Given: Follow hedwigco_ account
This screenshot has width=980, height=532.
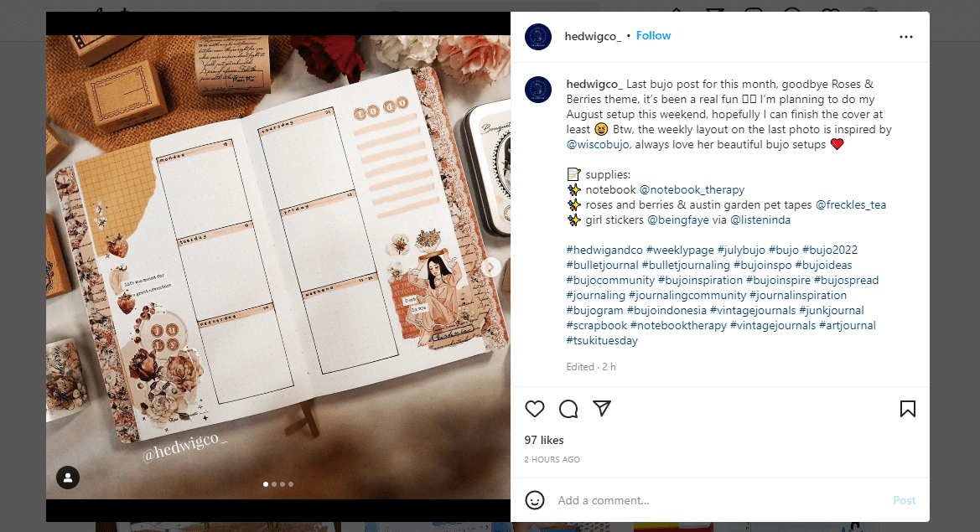Looking at the screenshot, I should coord(653,35).
